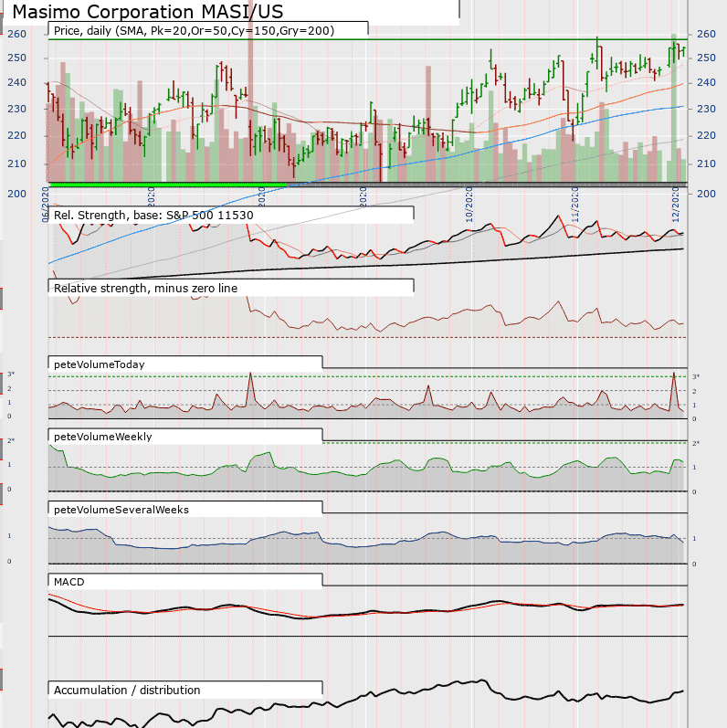Screen dimensions: 727x728
Task: Click the 'MACD' panel label
Action: [69, 582]
